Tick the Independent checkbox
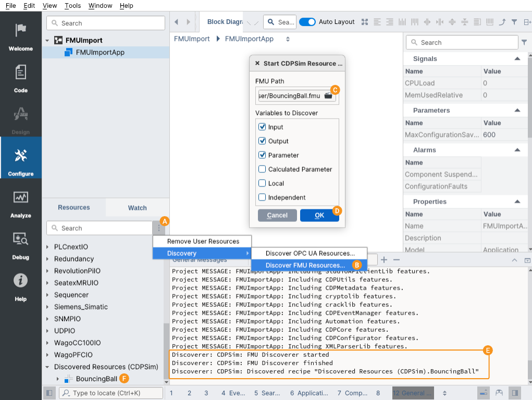The width and height of the screenshot is (532, 400). click(x=262, y=197)
